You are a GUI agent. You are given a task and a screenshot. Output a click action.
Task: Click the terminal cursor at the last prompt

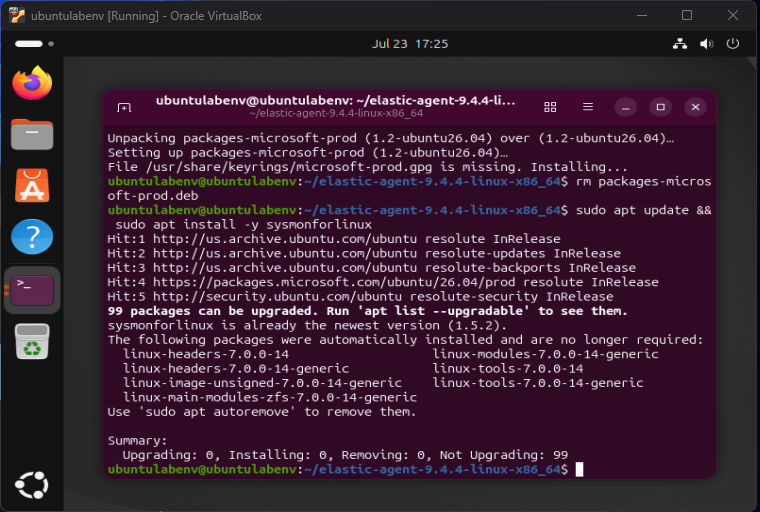click(x=579, y=469)
